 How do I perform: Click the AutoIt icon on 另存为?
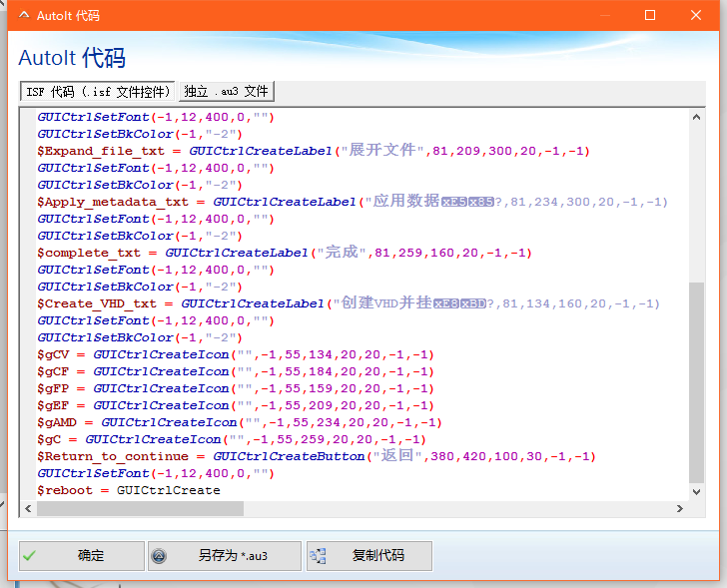click(159, 556)
